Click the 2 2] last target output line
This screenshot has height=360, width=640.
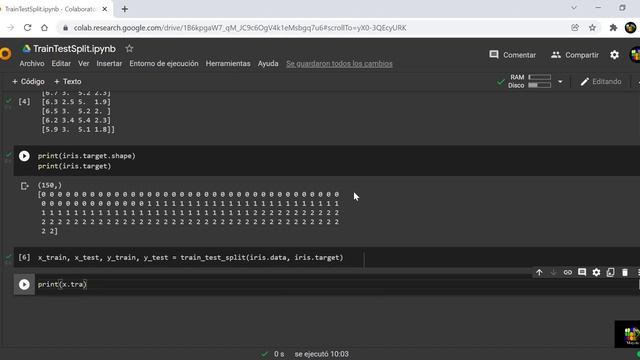(x=49, y=231)
